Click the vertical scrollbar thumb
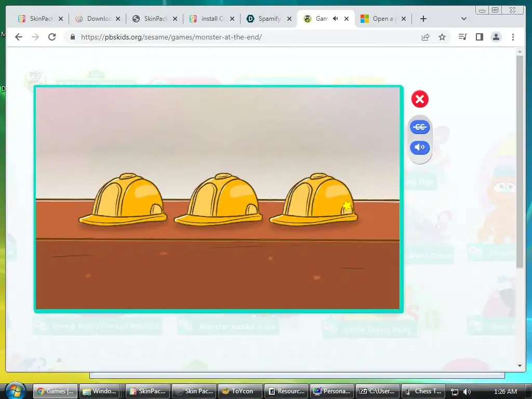 coord(520,162)
